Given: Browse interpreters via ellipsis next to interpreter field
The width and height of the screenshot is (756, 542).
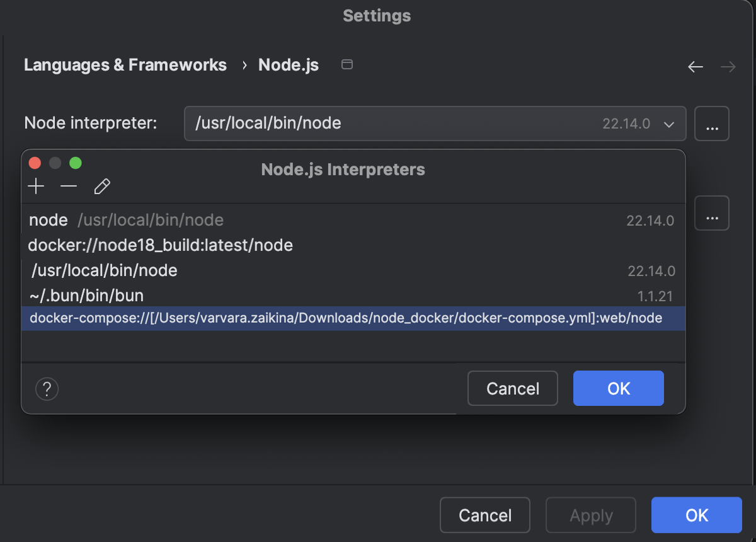Looking at the screenshot, I should [711, 124].
